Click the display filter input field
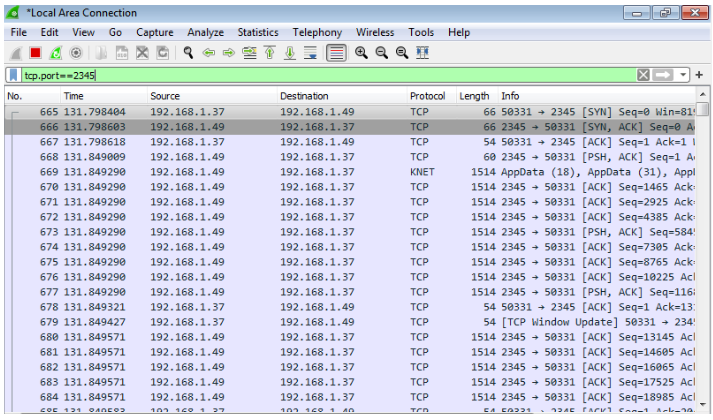 [328, 75]
